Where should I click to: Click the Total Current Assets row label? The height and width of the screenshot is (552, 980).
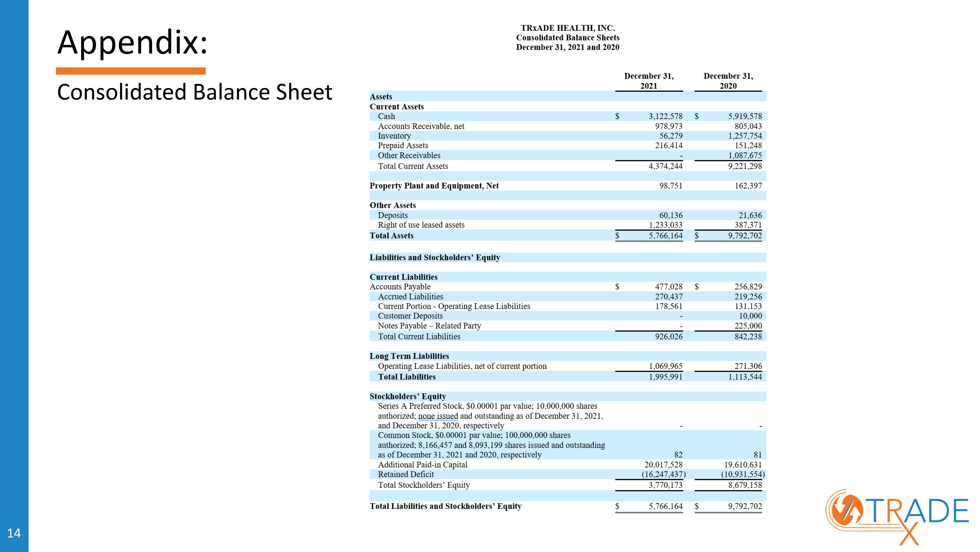pyautogui.click(x=413, y=166)
